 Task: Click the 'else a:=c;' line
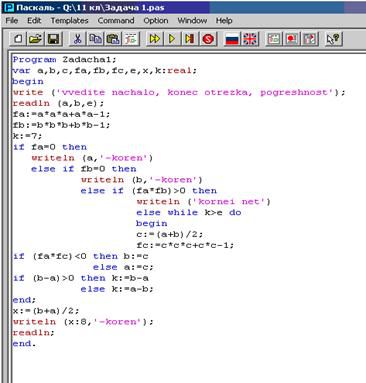(123, 267)
